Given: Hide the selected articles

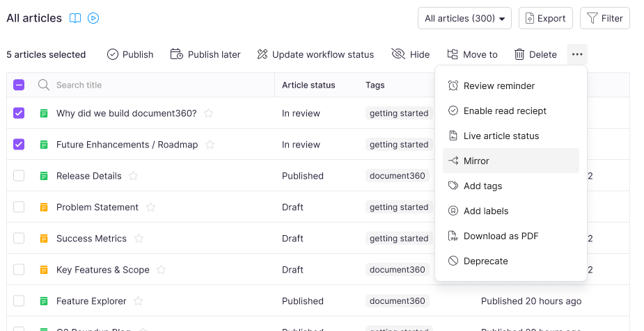Looking at the screenshot, I should 410,54.
